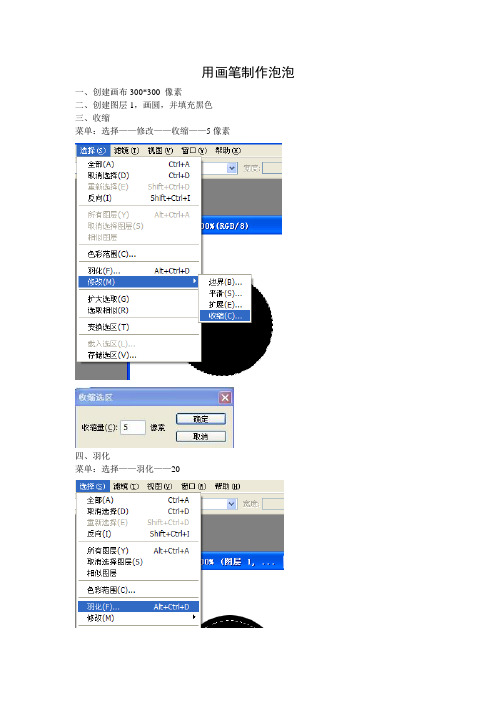This screenshot has height=702, width=496.
Task: Choose 收缩(C)... in the 修改 submenu
Action: coord(225,316)
